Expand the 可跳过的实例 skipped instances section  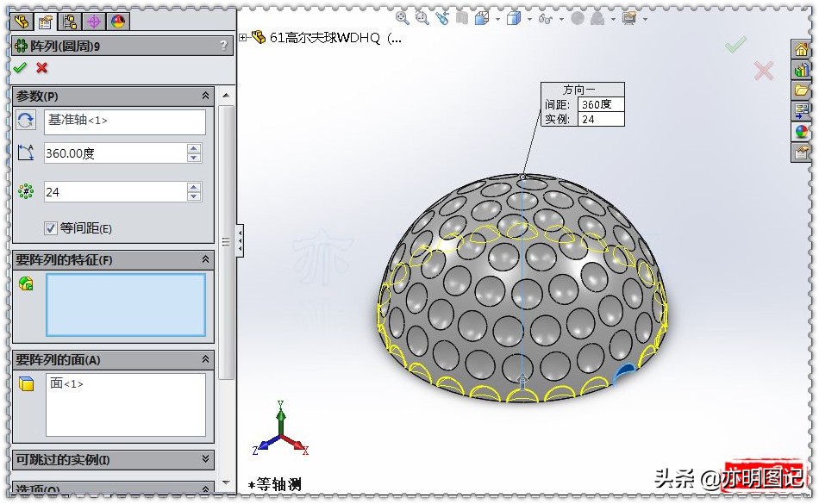[x=205, y=460]
